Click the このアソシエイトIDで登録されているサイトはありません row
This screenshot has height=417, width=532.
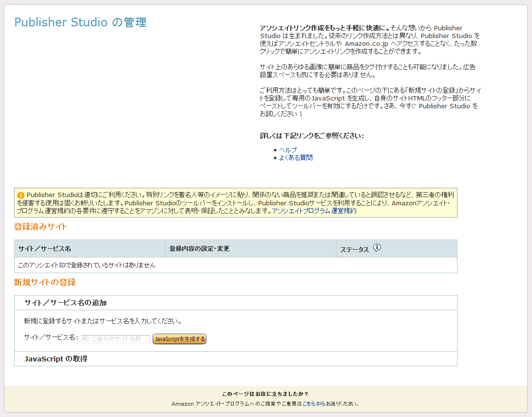pyautogui.click(x=236, y=265)
